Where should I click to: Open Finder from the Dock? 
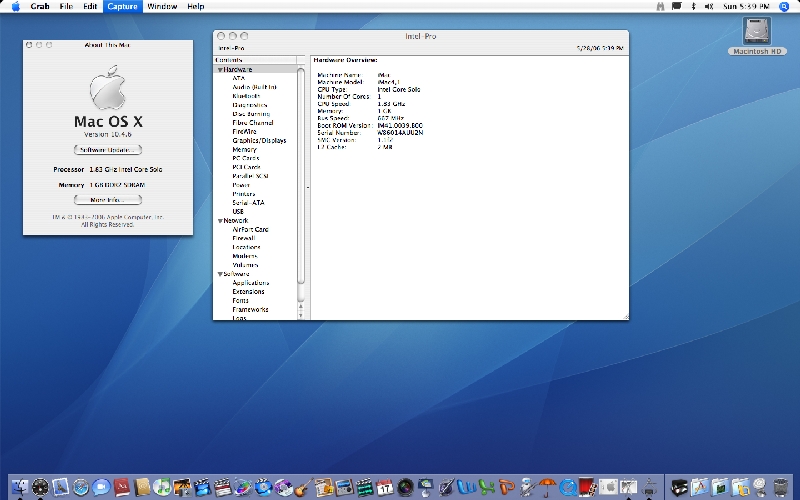click(20, 487)
